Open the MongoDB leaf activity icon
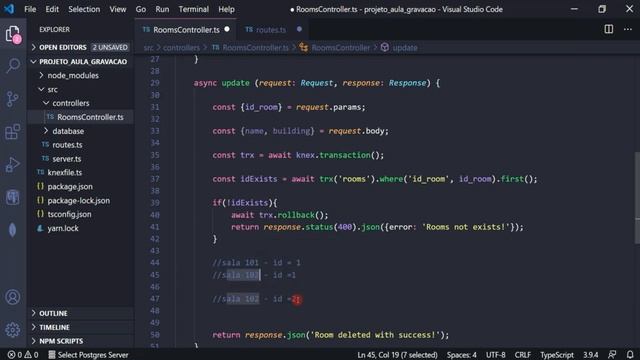The width and height of the screenshot is (640, 360). (x=13, y=230)
